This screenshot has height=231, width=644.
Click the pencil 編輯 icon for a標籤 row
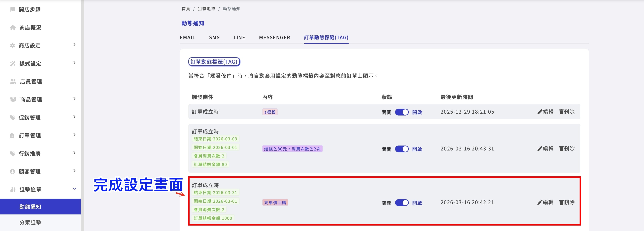tap(540, 112)
